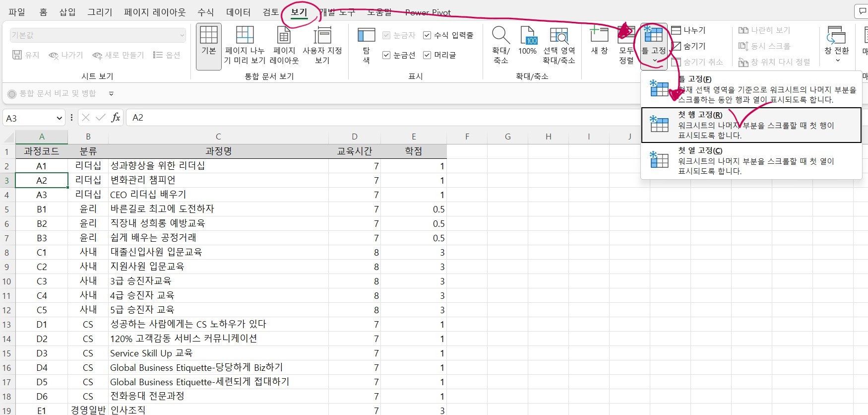Click the fx insert function icon

point(116,118)
